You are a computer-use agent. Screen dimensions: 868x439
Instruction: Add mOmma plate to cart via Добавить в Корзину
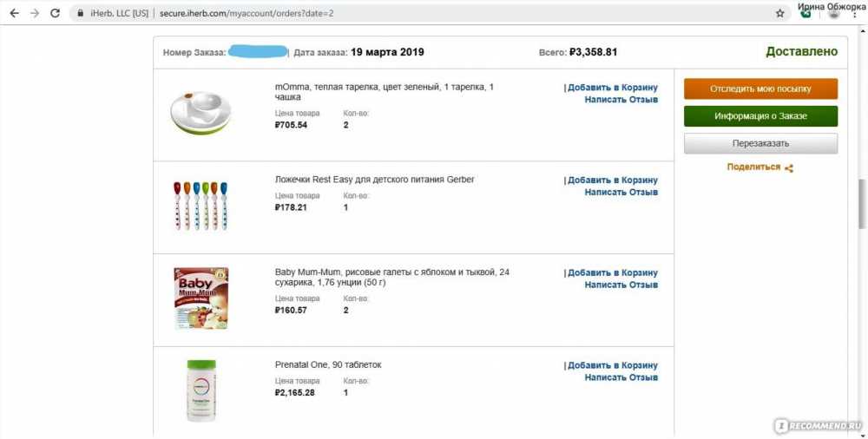click(x=612, y=88)
